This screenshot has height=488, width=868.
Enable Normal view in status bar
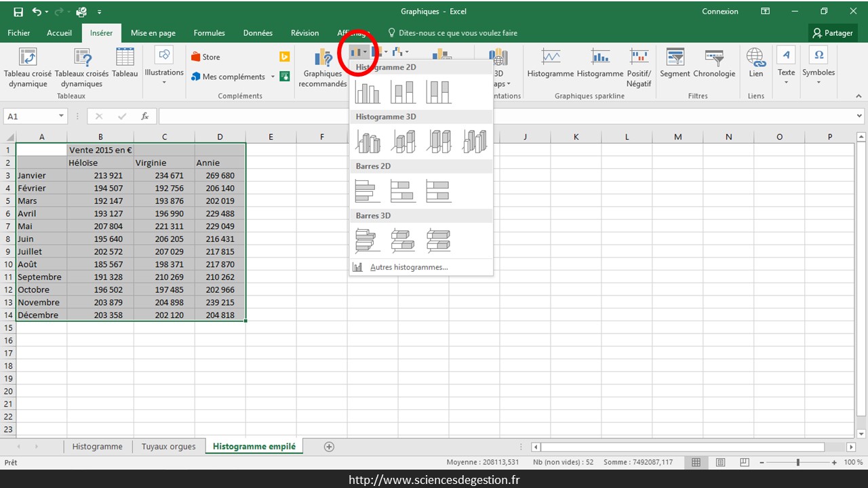(696, 462)
